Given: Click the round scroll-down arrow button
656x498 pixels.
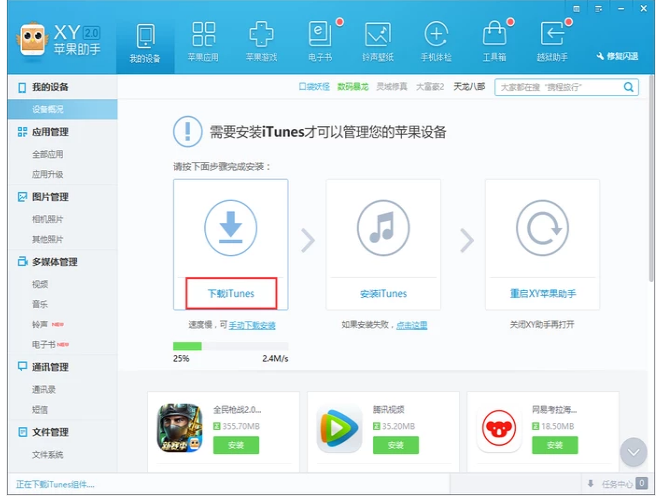Looking at the screenshot, I should [x=633, y=452].
